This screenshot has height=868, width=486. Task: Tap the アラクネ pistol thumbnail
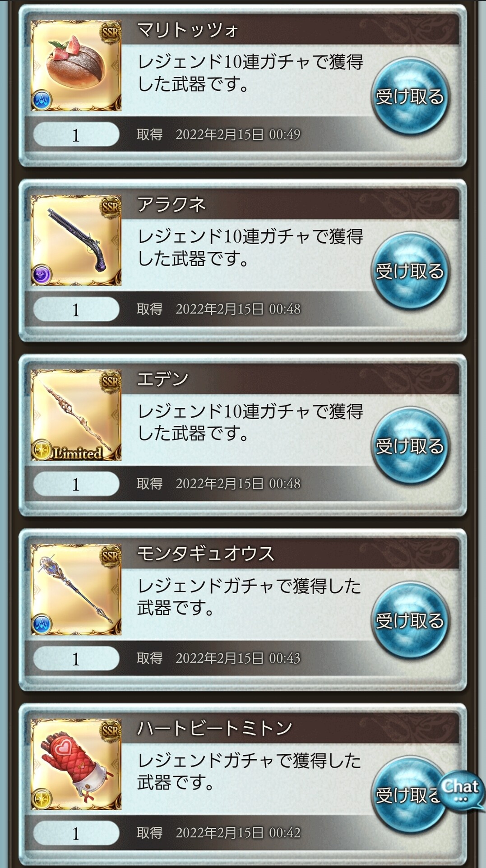(76, 240)
